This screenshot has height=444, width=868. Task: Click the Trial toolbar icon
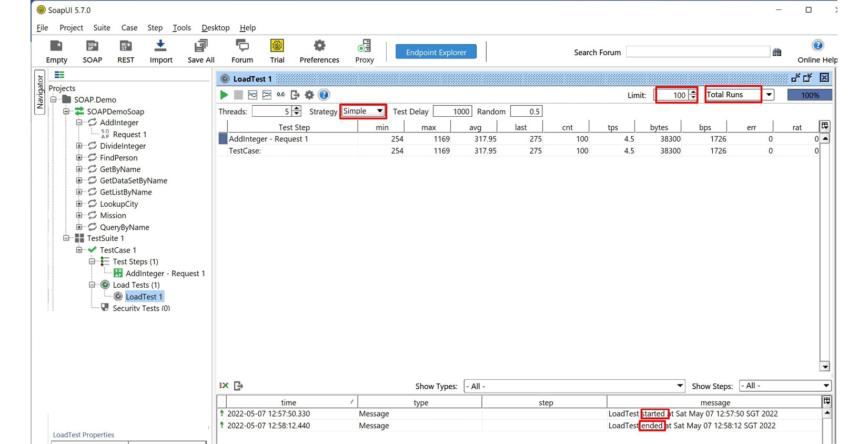[277, 46]
